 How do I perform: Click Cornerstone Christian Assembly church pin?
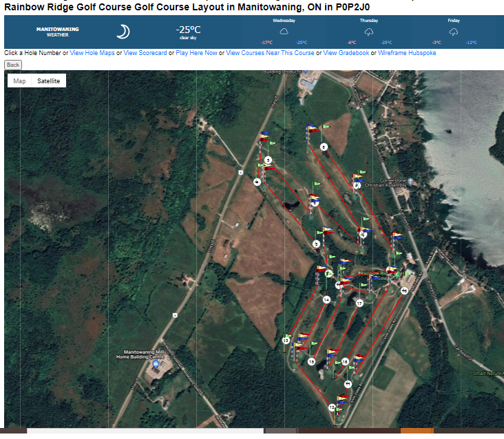(410, 182)
